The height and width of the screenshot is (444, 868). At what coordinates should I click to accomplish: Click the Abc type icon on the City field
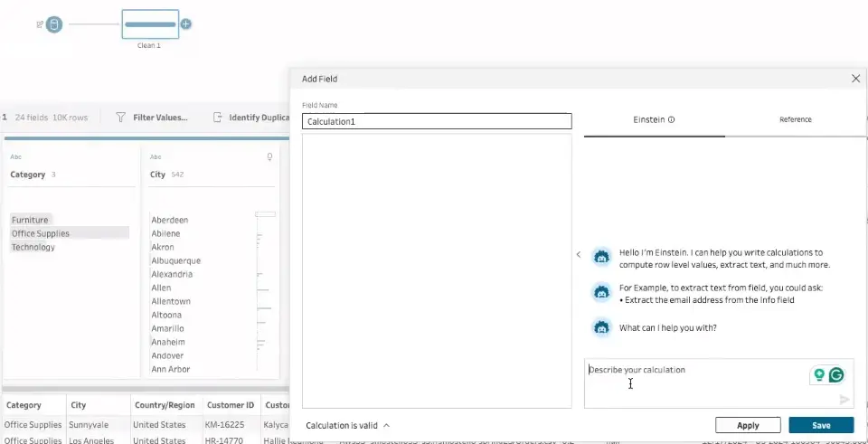pyautogui.click(x=156, y=157)
